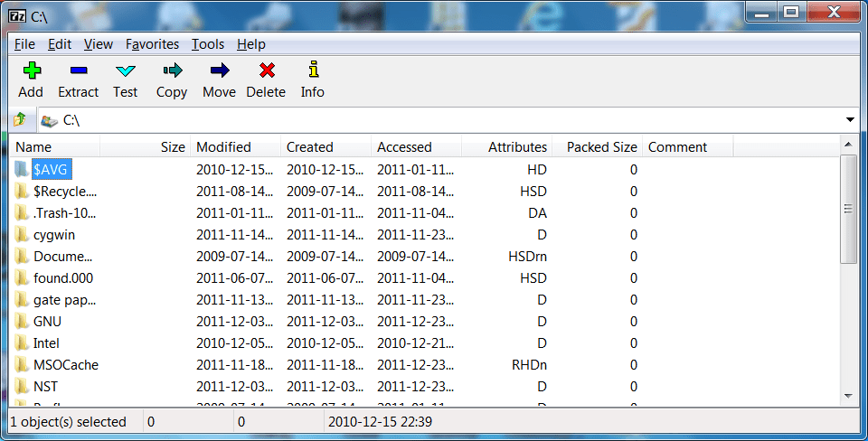868x441 pixels.
Task: Open the Favorites menu
Action: [x=152, y=44]
